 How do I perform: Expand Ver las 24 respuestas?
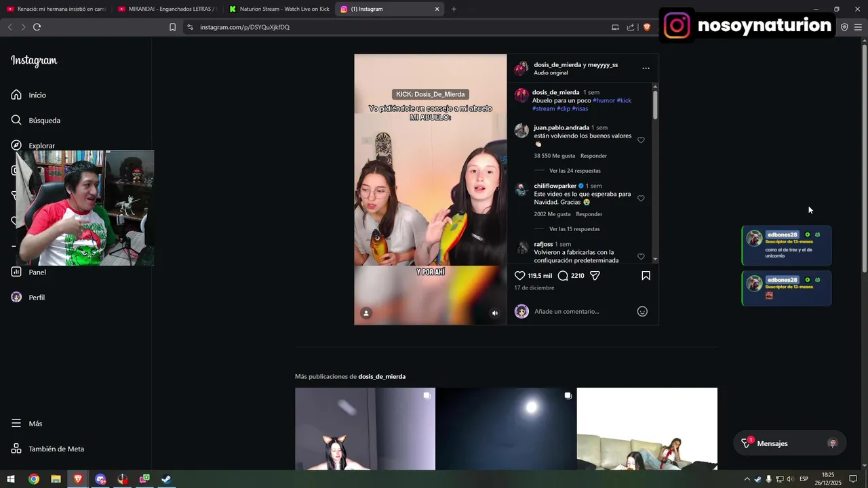(574, 171)
